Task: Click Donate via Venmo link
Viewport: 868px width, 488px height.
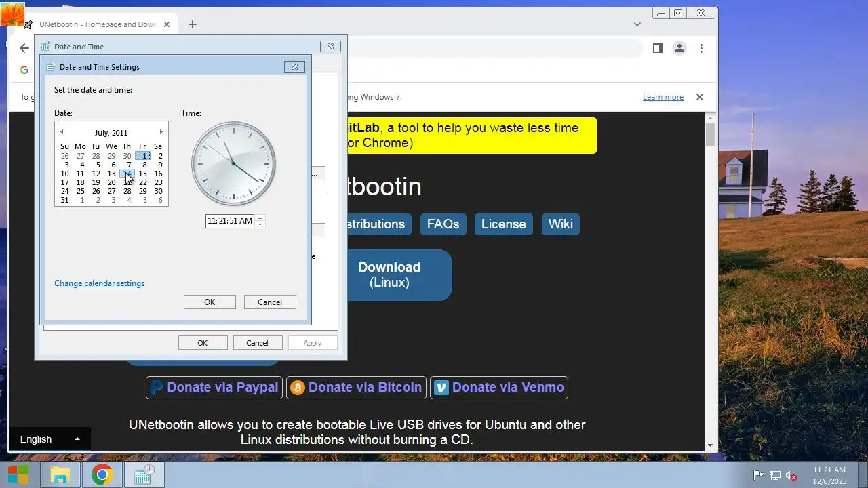Action: (x=499, y=388)
